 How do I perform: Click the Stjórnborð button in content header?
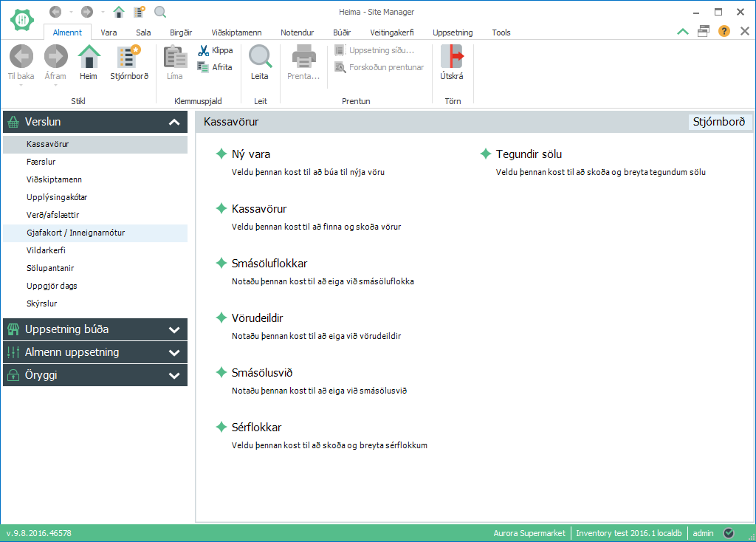point(718,122)
